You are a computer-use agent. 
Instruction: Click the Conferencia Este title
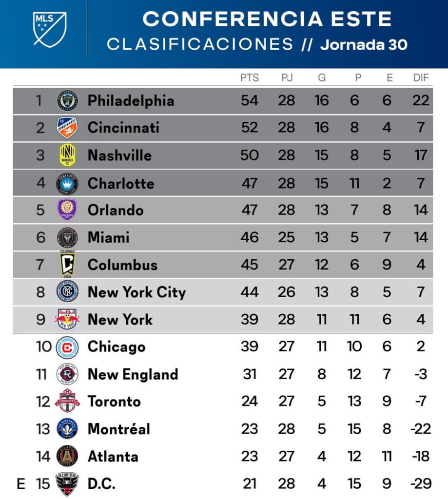tap(267, 19)
